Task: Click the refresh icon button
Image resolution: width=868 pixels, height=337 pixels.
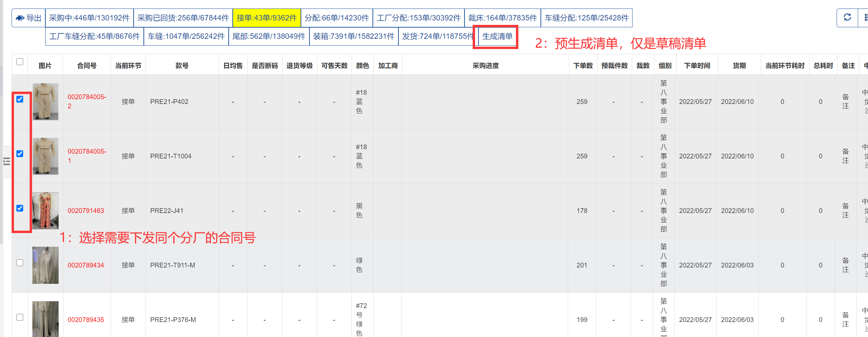Action: click(847, 17)
